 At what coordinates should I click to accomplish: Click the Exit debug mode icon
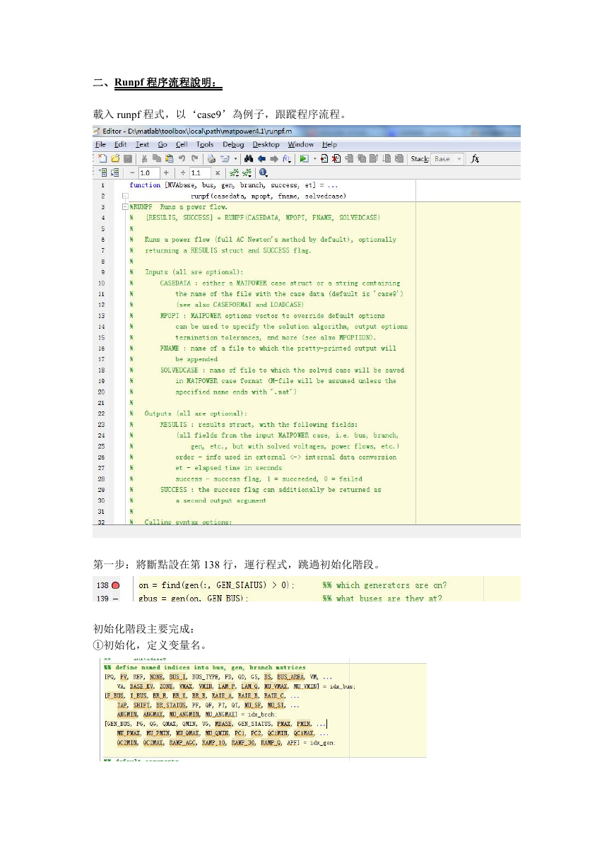(399, 159)
